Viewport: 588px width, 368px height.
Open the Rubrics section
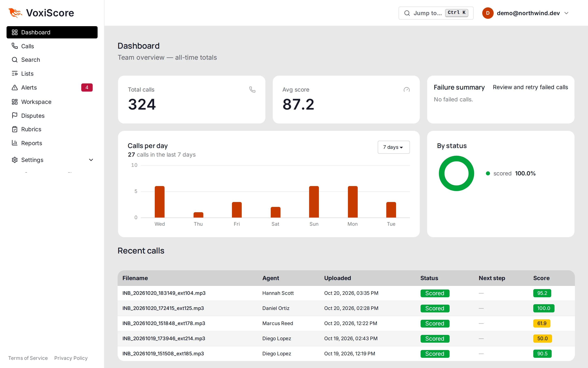tap(52, 129)
